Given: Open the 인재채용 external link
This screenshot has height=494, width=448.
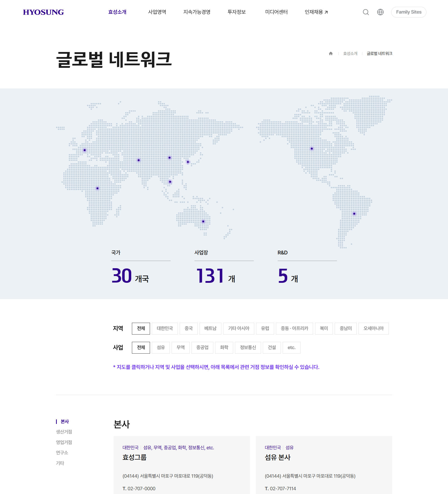Looking at the screenshot, I should [x=316, y=12].
